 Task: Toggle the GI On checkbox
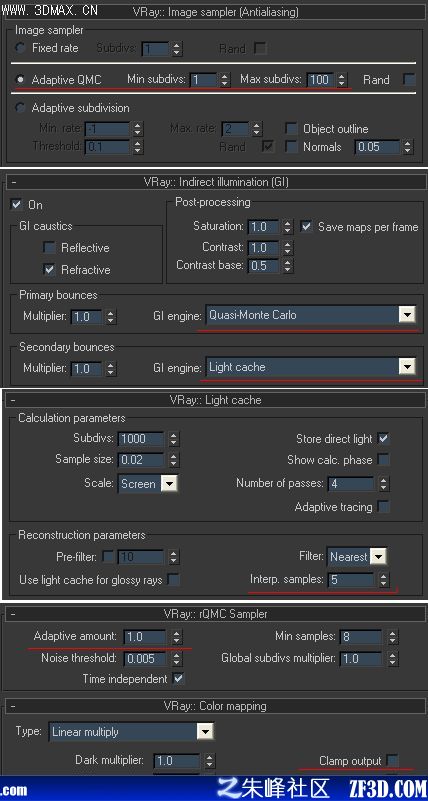[x=16, y=204]
